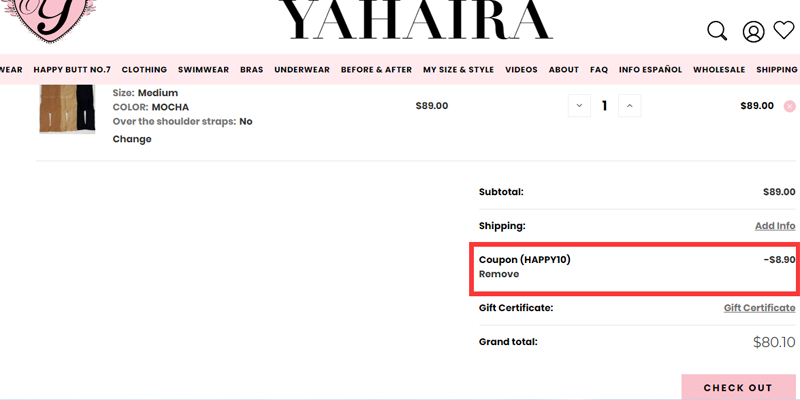Go to the Videos page

point(521,69)
